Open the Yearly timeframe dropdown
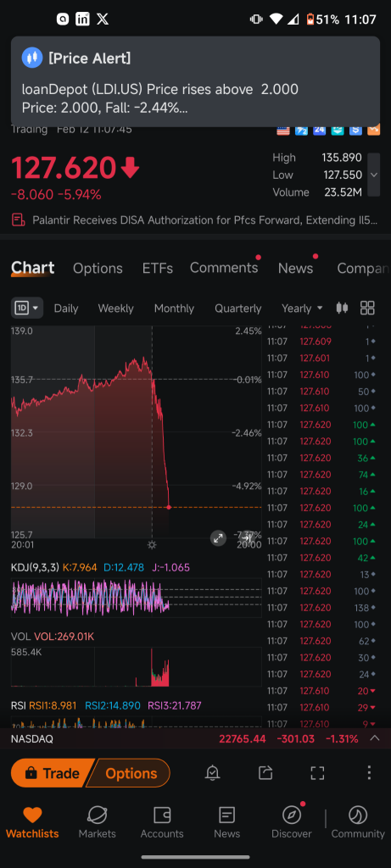The height and width of the screenshot is (868, 391). [x=302, y=308]
